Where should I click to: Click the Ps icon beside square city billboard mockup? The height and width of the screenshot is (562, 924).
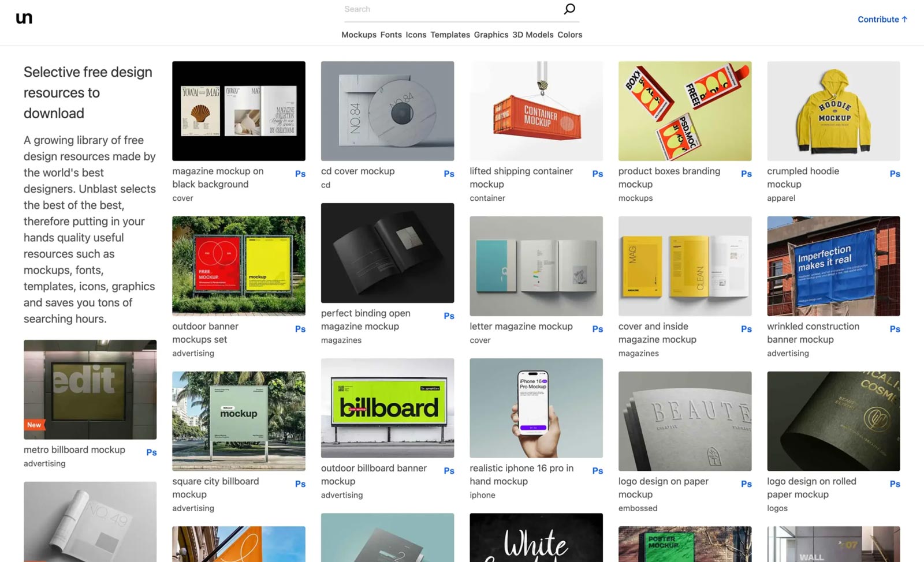point(300,484)
